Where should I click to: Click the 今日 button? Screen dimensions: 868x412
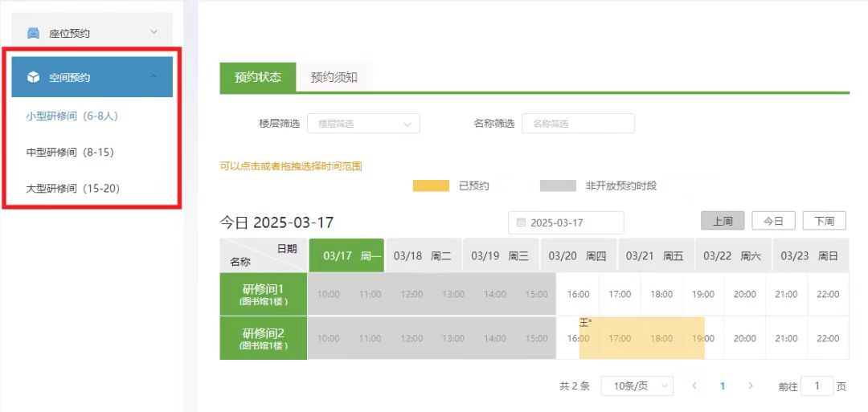point(772,221)
